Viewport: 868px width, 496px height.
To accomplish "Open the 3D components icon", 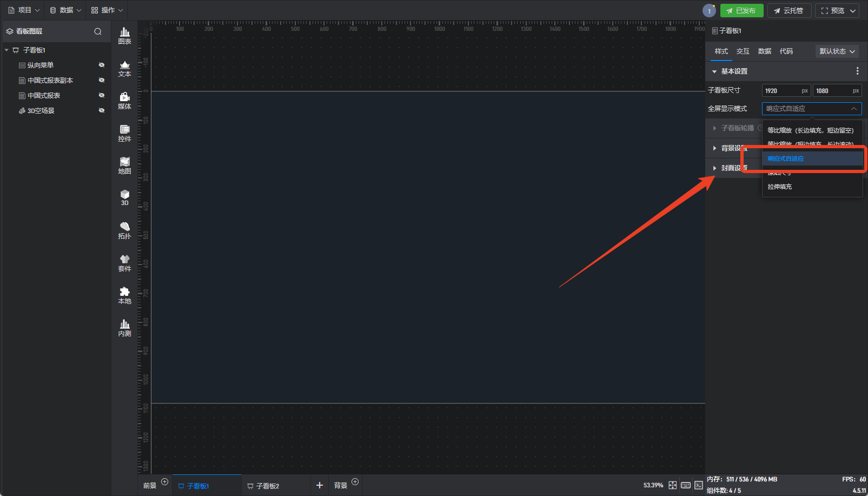I will 124,197.
